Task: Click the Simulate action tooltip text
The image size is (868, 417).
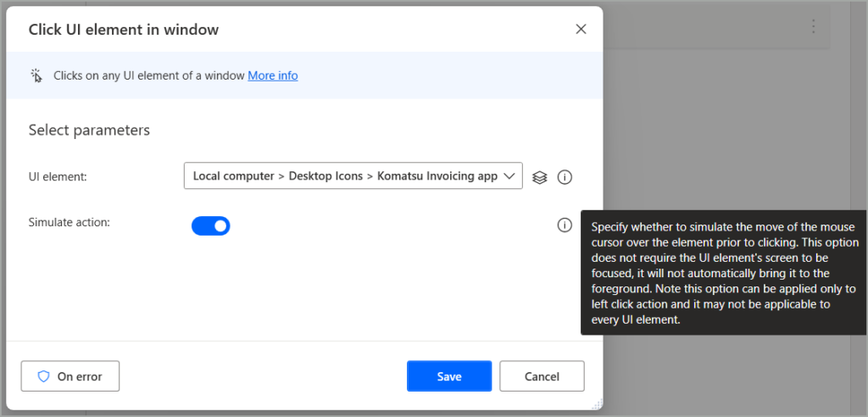Action: pyautogui.click(x=723, y=274)
